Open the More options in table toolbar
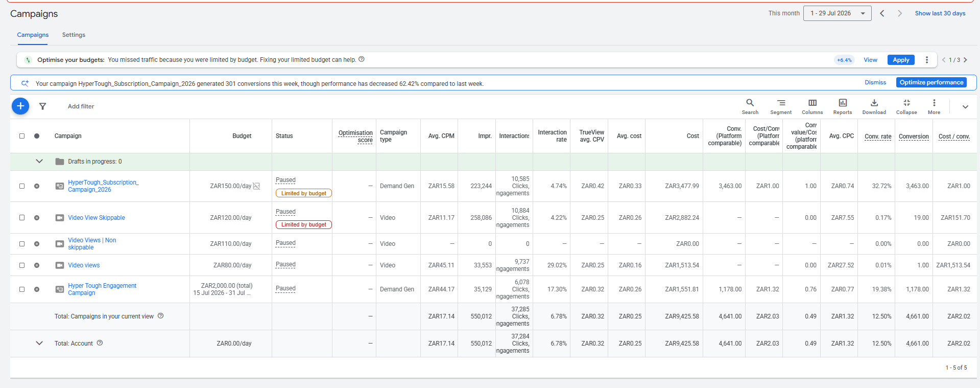The image size is (980, 388). coord(934,106)
